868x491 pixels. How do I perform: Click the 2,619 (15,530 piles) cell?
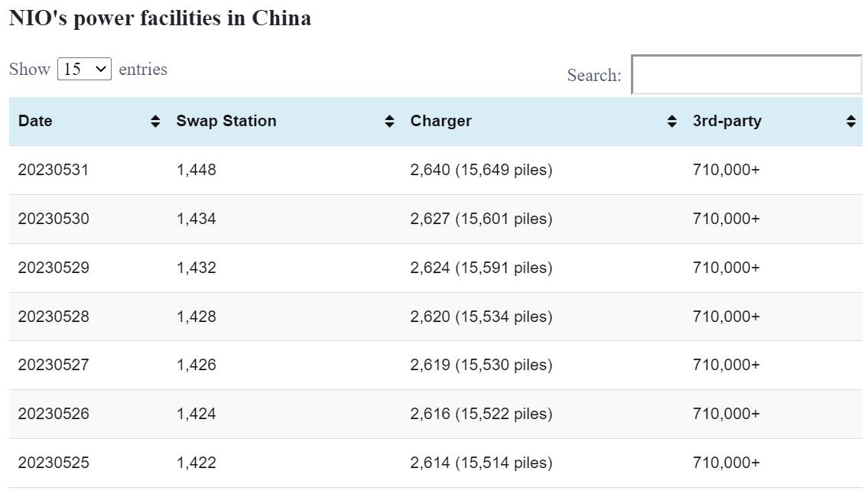[x=481, y=365]
